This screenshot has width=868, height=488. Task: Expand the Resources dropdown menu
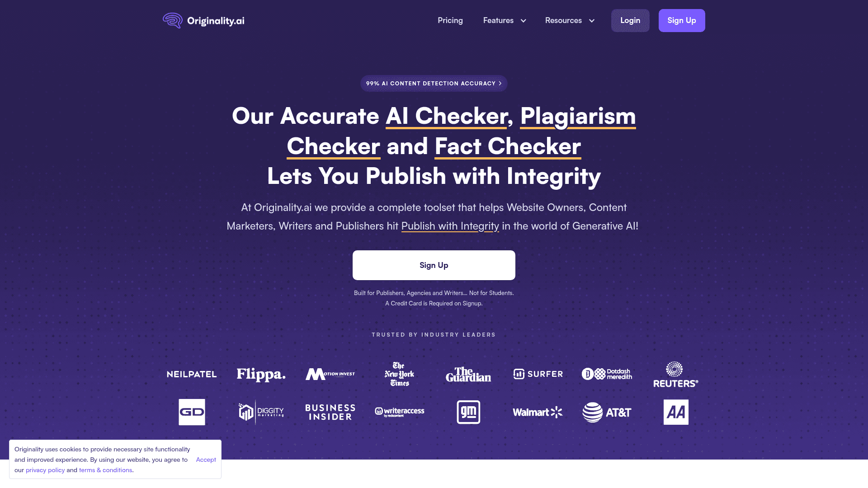(x=569, y=20)
